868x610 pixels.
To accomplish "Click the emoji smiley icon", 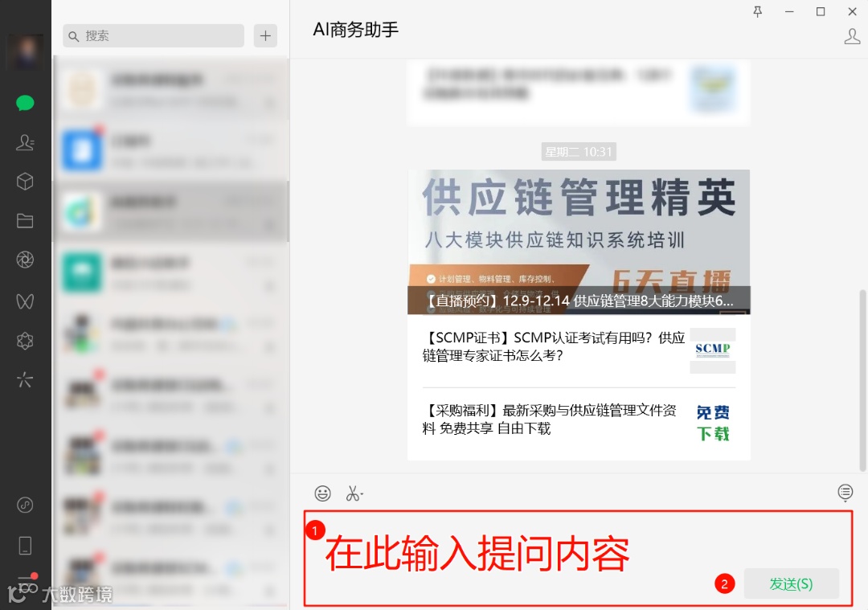I will point(323,493).
